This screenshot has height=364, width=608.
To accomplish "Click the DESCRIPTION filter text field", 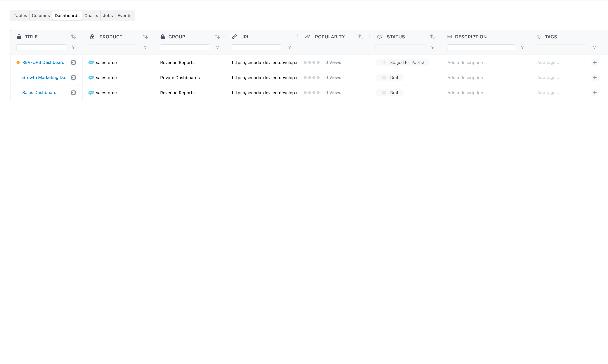I will pyautogui.click(x=481, y=47).
